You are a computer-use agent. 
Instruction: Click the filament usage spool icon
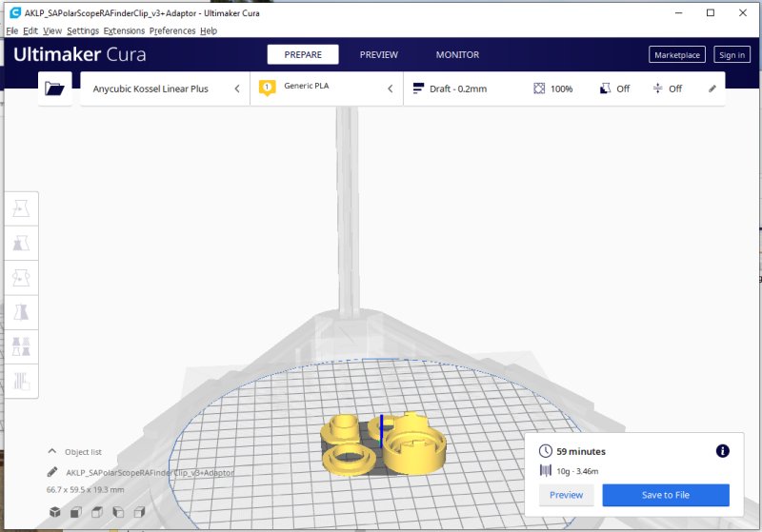point(545,470)
